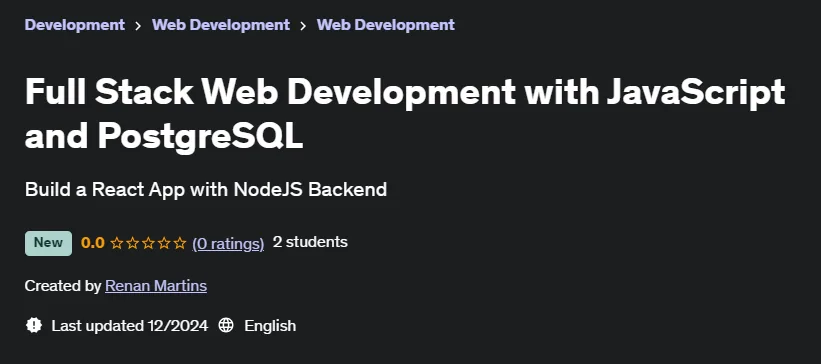Open the middle Web Development breadcrumb
821x364 pixels.
221,25
